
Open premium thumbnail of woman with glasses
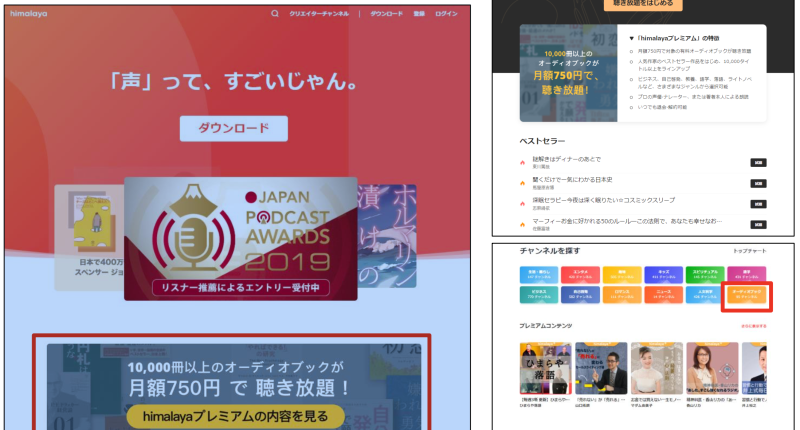pos(712,368)
